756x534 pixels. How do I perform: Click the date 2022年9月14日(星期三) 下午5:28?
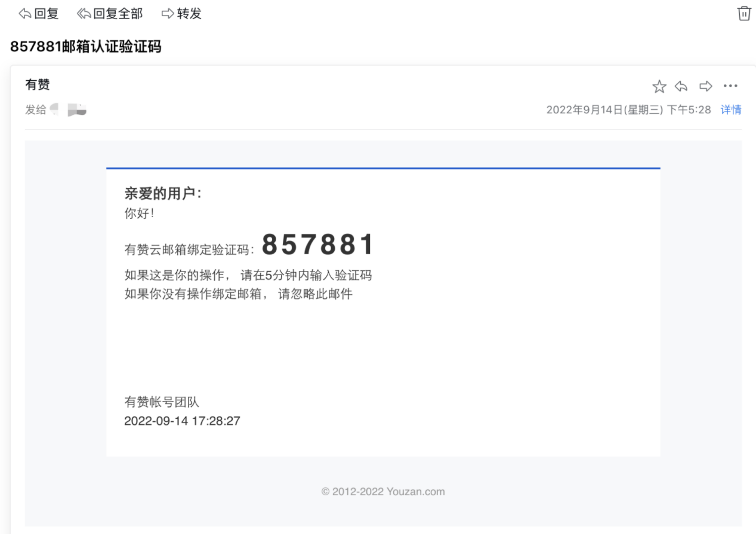(x=628, y=110)
